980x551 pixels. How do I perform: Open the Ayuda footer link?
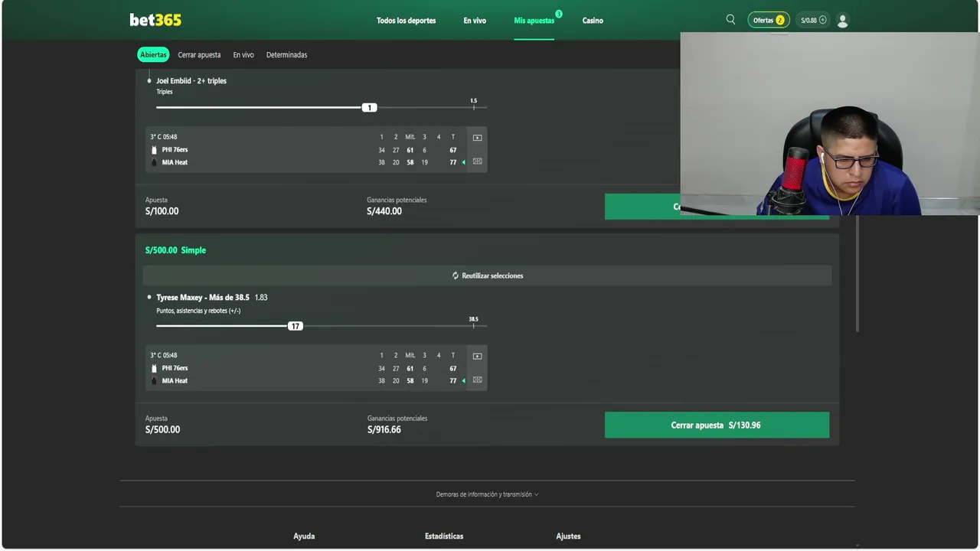pyautogui.click(x=304, y=536)
